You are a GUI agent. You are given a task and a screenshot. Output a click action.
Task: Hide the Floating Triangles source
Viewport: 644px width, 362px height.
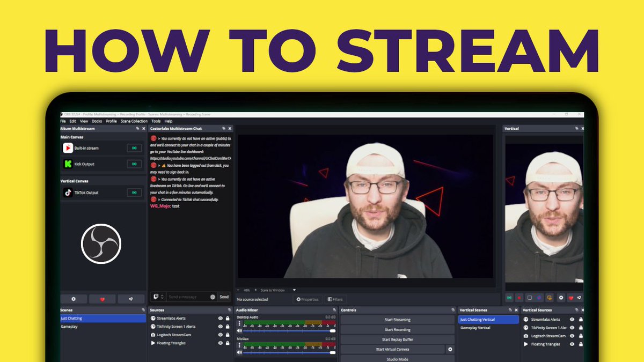point(220,343)
